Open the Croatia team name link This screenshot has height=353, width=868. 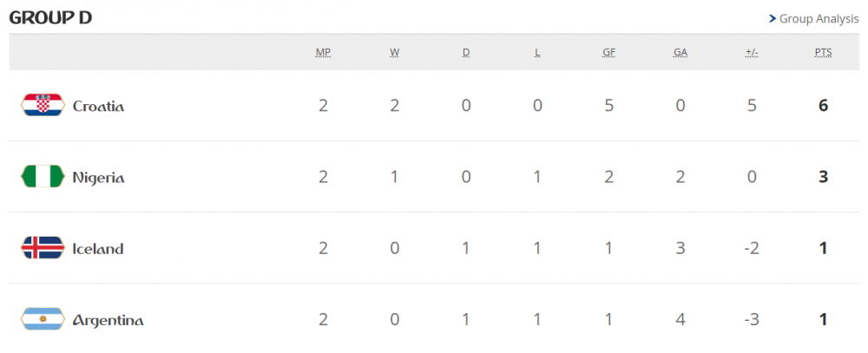point(98,107)
